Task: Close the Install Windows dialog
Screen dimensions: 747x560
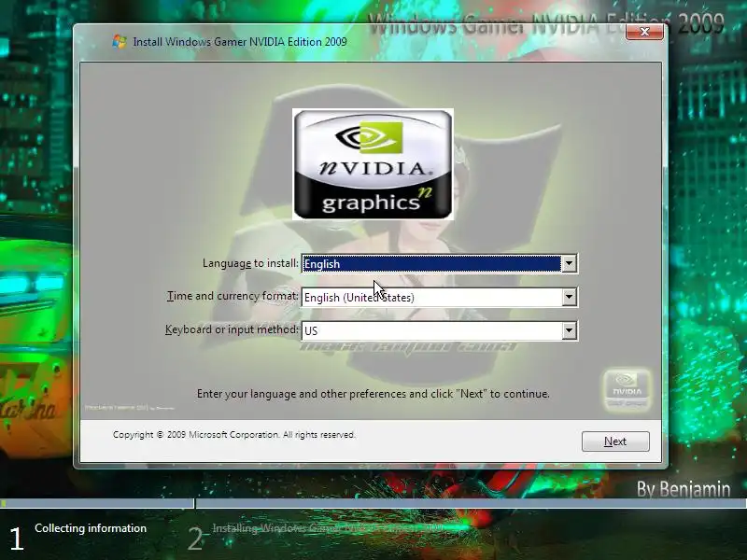Action: click(x=644, y=32)
